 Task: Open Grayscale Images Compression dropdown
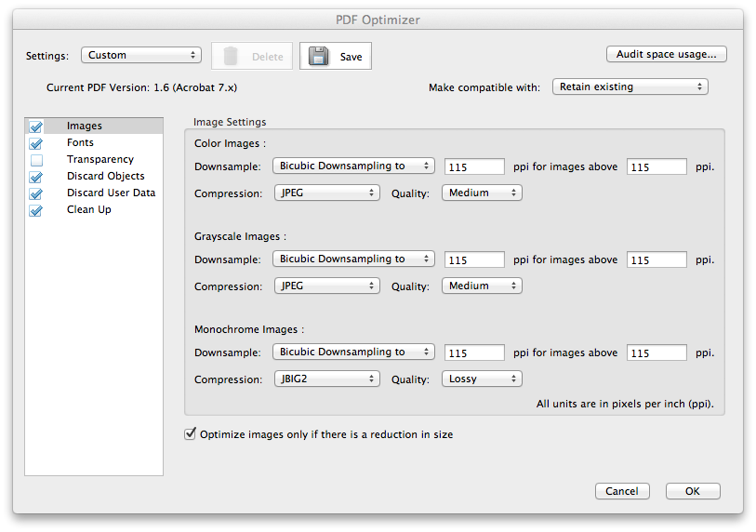click(x=327, y=286)
